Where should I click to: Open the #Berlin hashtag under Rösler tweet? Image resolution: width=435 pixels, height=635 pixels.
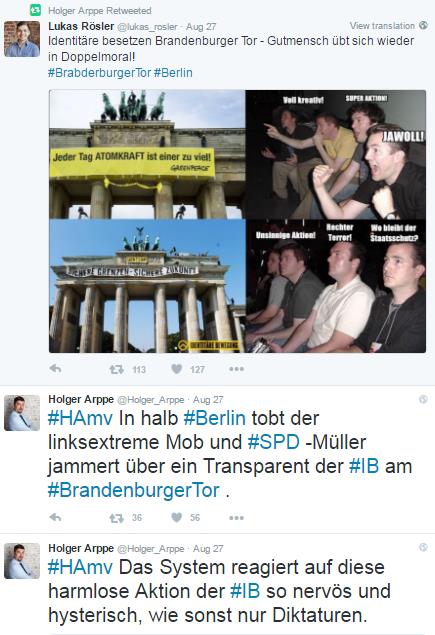coord(173,73)
